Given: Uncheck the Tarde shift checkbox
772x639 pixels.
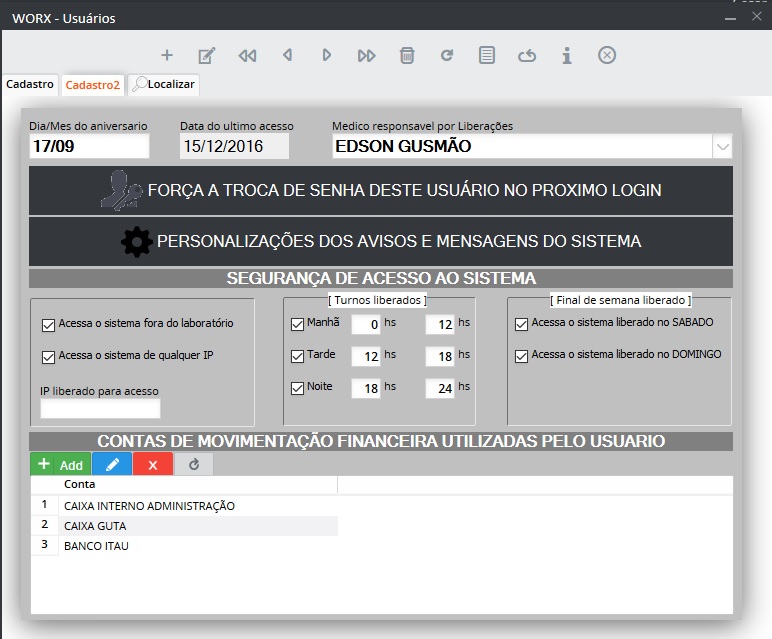Looking at the screenshot, I should coord(297,356).
